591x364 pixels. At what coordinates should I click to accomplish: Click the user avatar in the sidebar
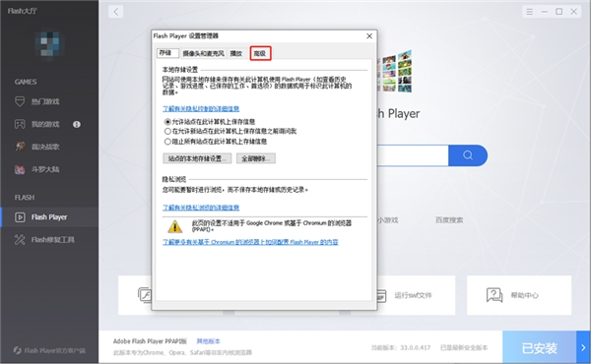49,46
